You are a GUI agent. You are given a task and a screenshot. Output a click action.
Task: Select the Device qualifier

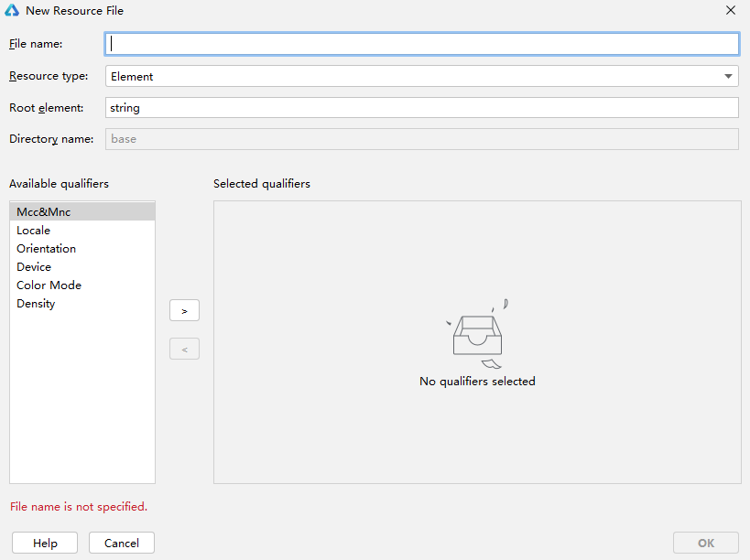(82, 266)
